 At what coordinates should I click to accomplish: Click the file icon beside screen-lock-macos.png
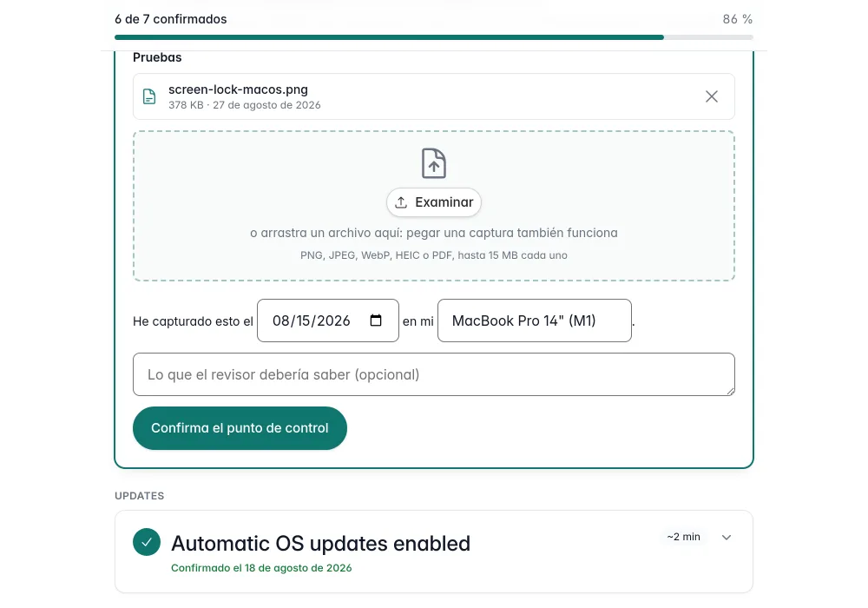[149, 96]
